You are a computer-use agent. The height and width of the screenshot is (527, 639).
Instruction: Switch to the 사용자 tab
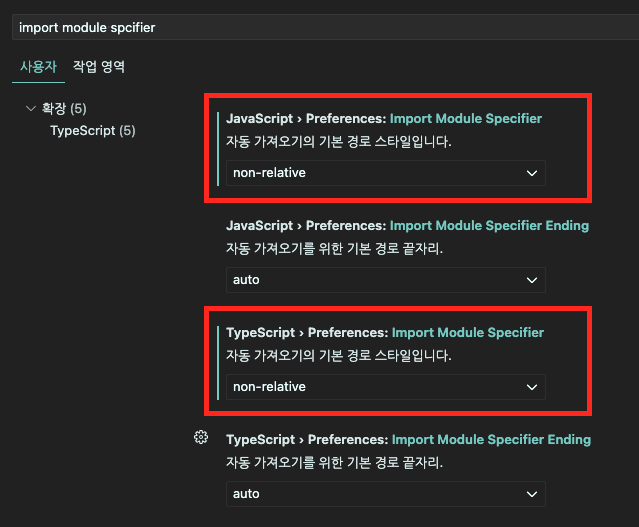click(x=38, y=66)
